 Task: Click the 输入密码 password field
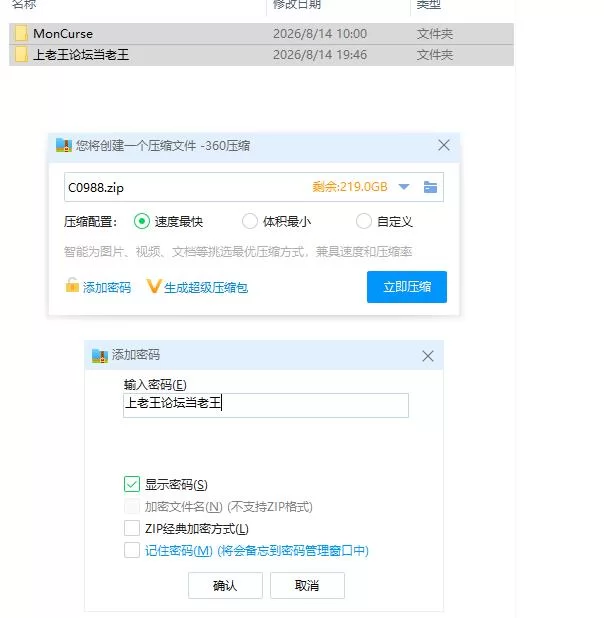coord(266,405)
